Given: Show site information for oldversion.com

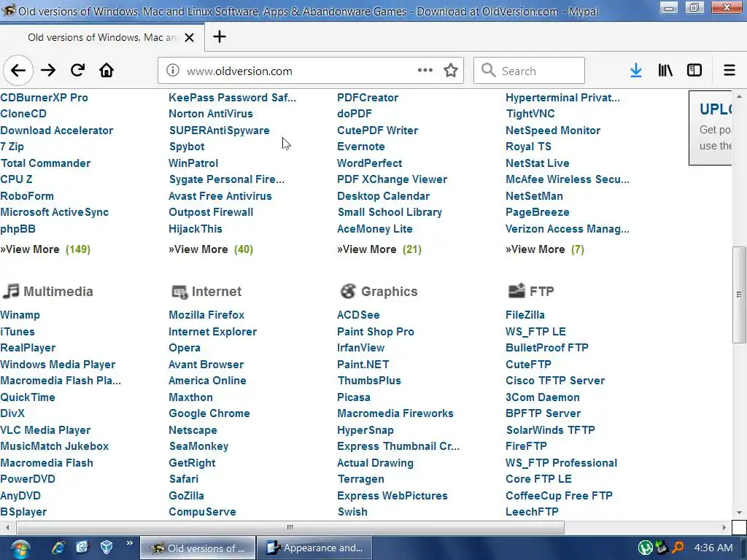Looking at the screenshot, I should pos(172,71).
